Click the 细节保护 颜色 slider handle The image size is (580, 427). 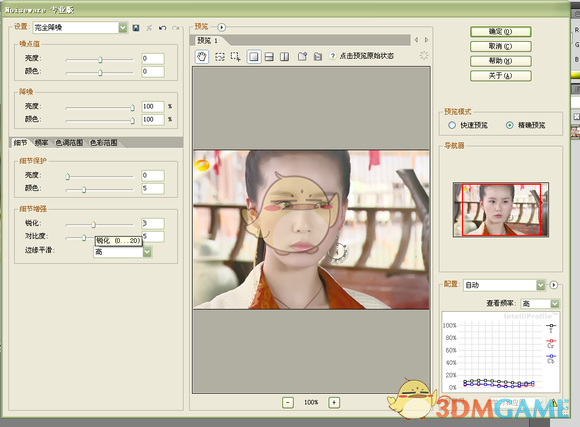[84, 189]
